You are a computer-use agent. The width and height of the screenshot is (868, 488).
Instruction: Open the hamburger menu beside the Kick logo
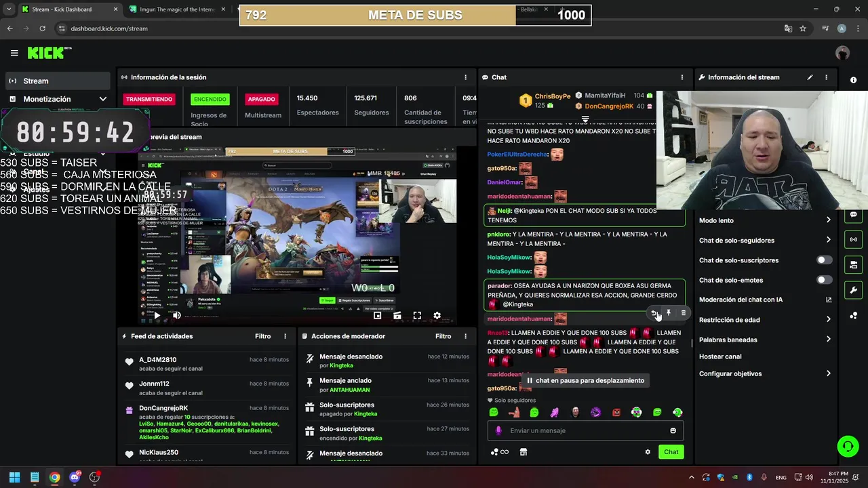14,53
